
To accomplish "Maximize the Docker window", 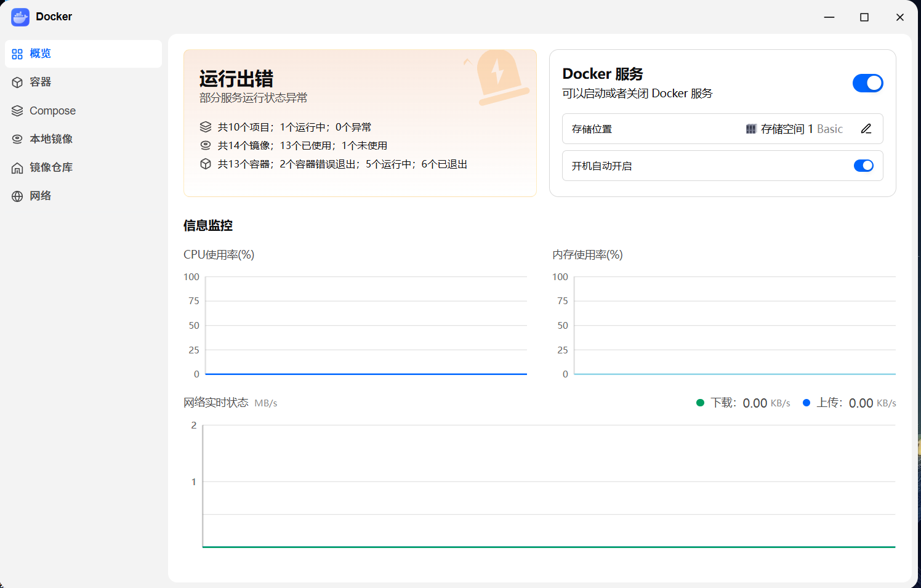I will [864, 17].
